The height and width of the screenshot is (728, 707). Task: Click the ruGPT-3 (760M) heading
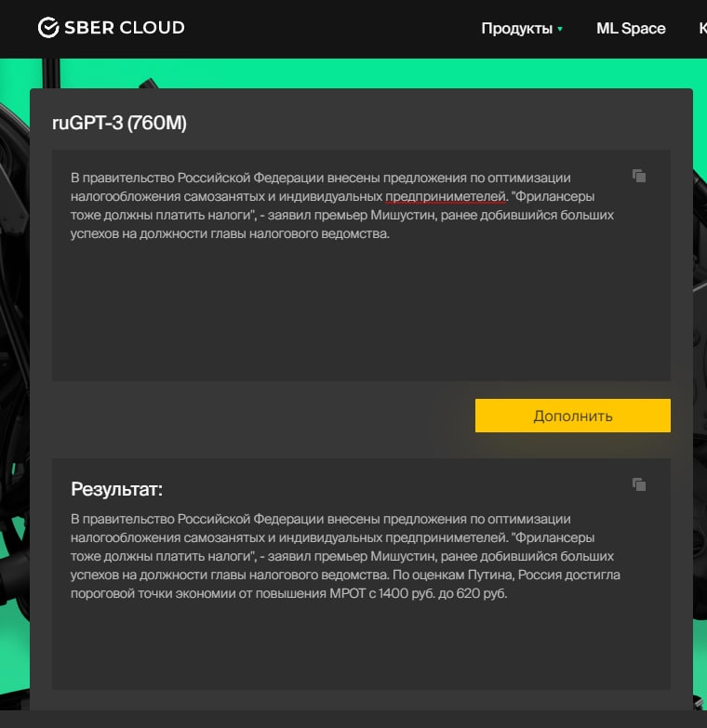coord(119,123)
